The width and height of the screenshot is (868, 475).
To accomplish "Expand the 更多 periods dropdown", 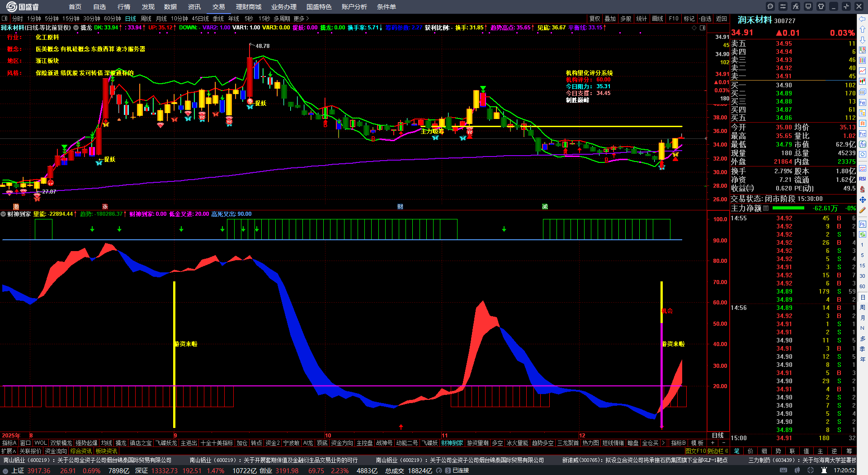I will [301, 19].
